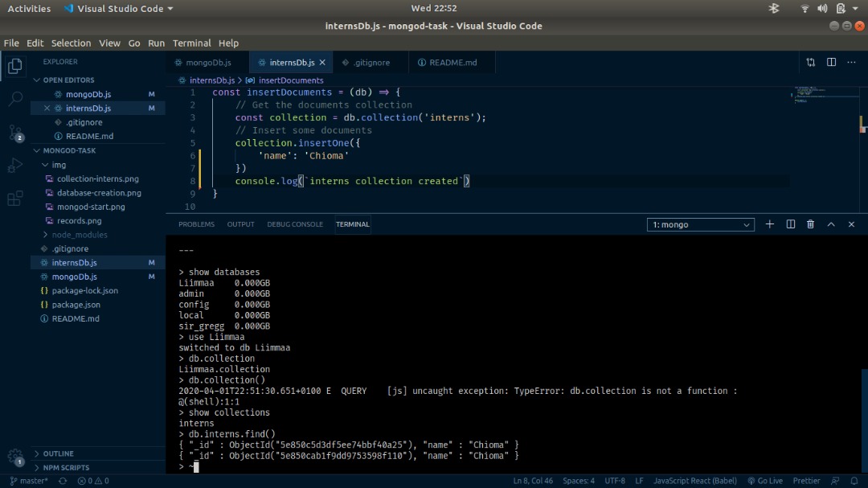This screenshot has height=488, width=868.
Task: Split the terminal panel
Action: pos(791,224)
